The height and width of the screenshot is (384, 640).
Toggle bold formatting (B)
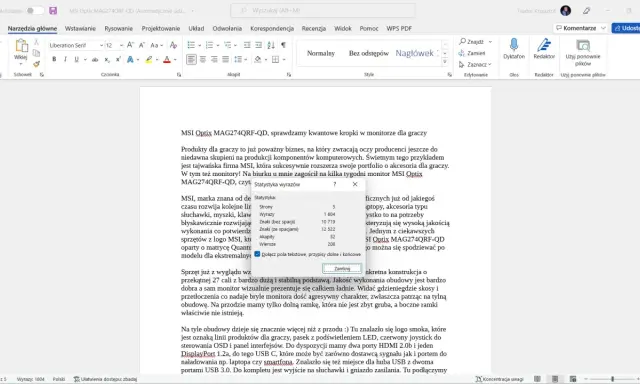54,60
